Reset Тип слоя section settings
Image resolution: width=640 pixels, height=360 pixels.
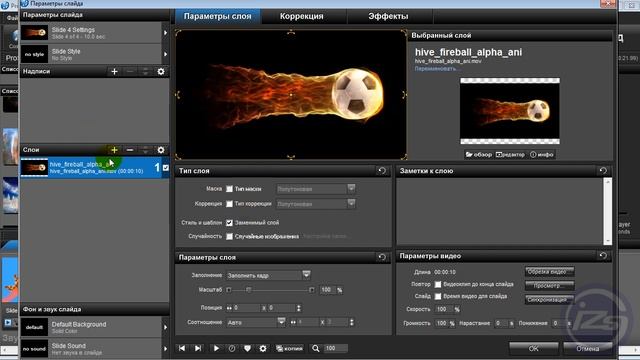click(382, 171)
